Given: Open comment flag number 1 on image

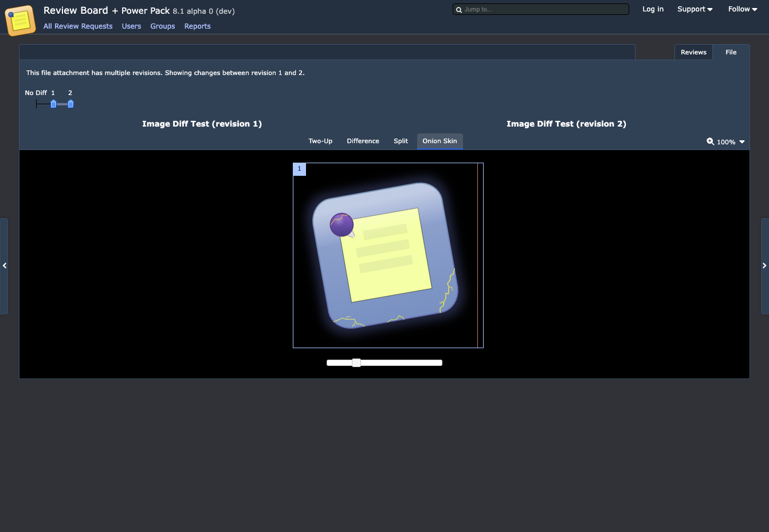Looking at the screenshot, I should tap(299, 169).
